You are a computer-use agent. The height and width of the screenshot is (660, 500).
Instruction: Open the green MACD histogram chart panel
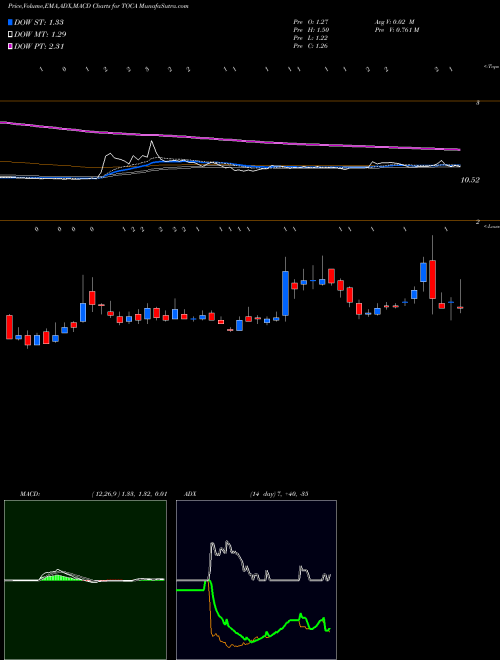(x=85, y=580)
